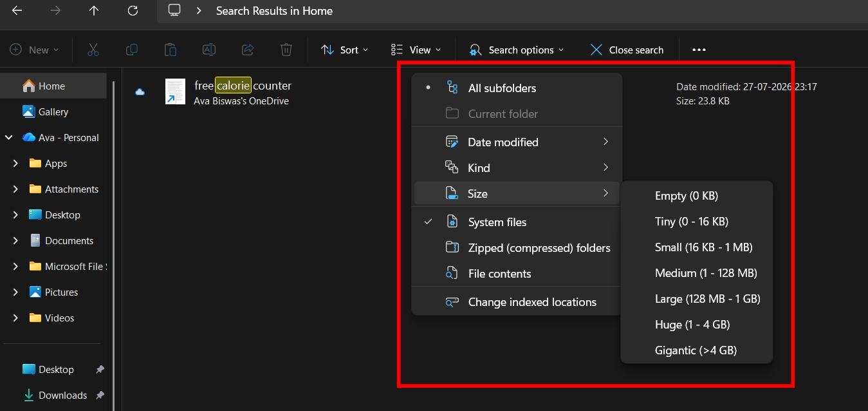Choose Medium (1 - 128 MB) size filter
This screenshot has height=411, width=868.
click(697, 273)
